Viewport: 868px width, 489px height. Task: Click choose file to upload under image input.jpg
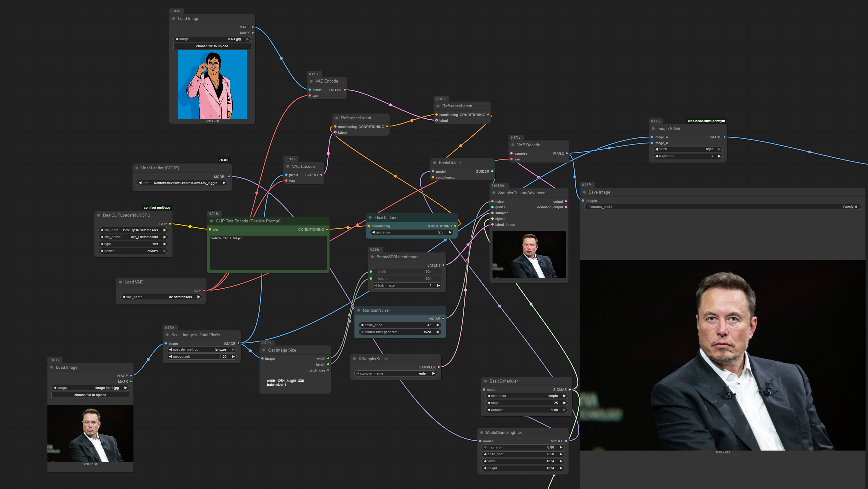coord(90,395)
